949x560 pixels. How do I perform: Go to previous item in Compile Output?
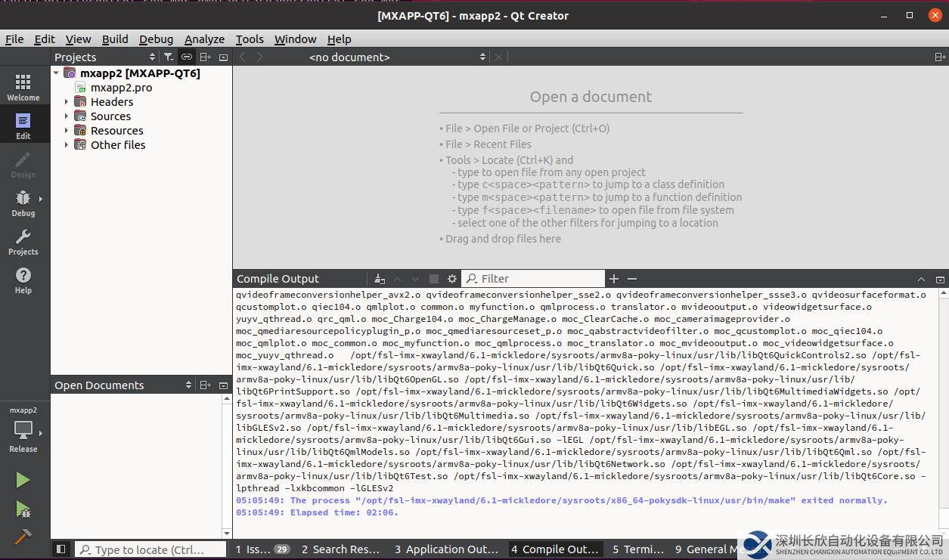pos(398,279)
